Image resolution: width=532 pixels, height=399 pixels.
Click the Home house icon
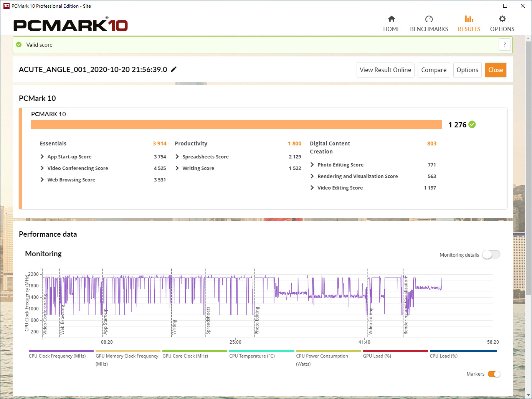coord(392,19)
